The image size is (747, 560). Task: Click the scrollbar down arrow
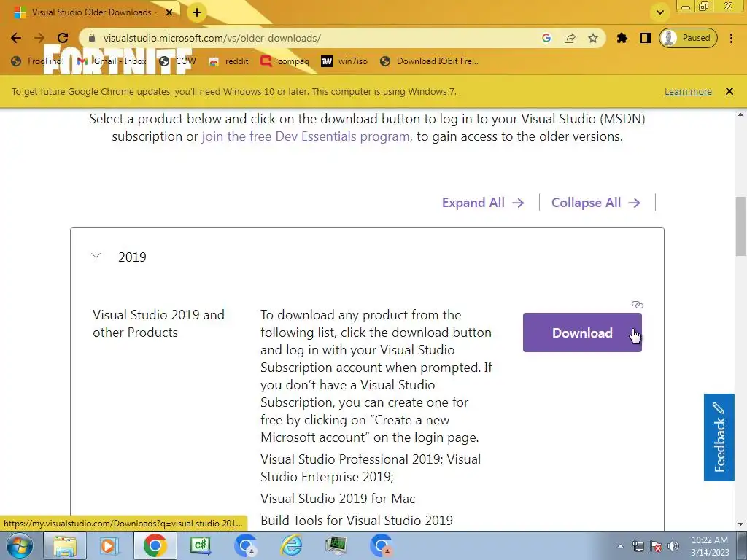[x=741, y=524]
